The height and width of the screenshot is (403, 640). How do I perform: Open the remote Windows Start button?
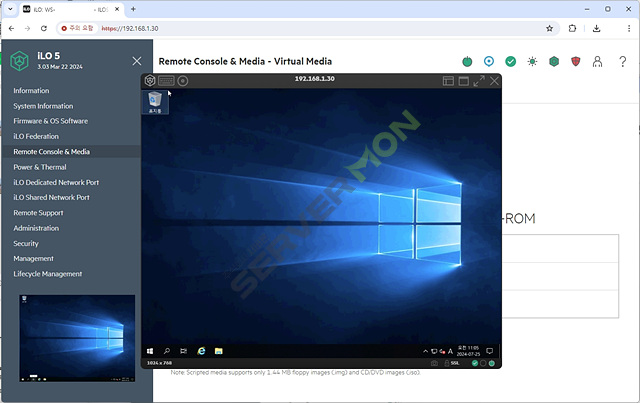tap(150, 351)
